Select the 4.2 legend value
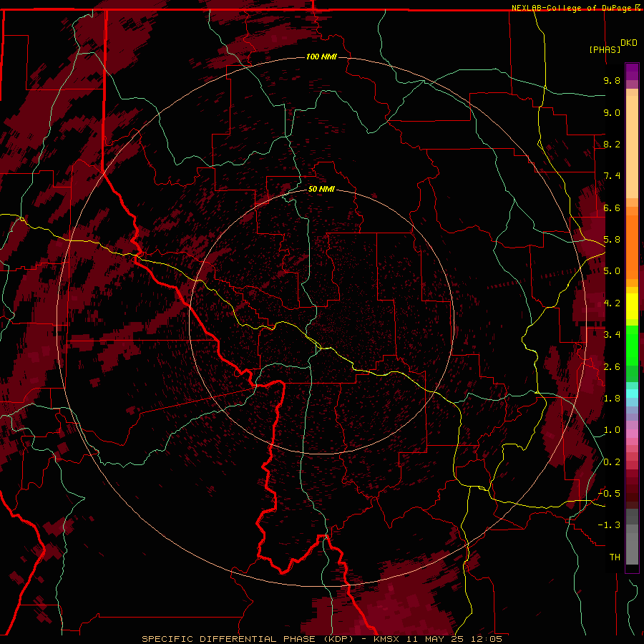644x644 pixels. (612, 303)
